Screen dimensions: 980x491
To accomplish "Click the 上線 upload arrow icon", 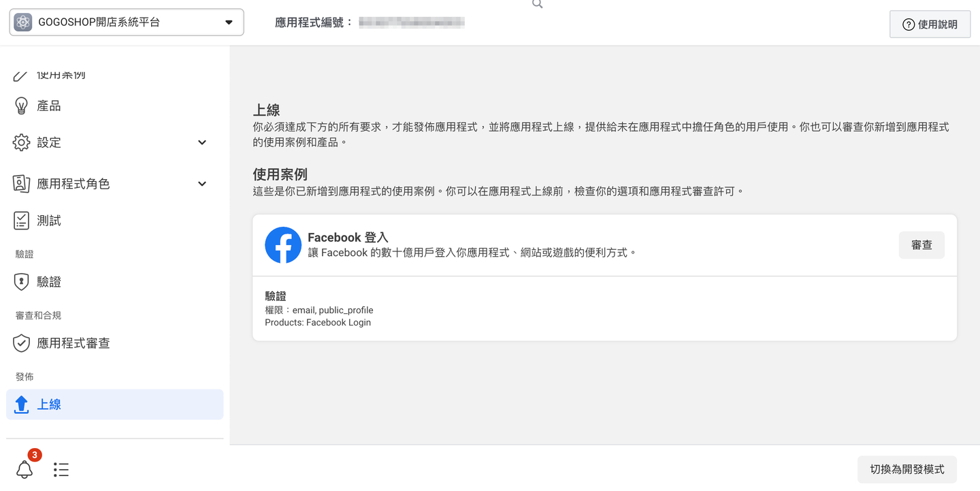I will point(22,405).
